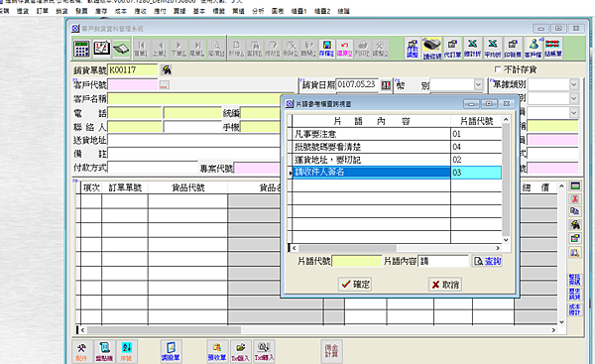Image resolution: width=595 pixels, height=364 pixels.
Task: Select phrase row with code 02
Action: coord(397,160)
